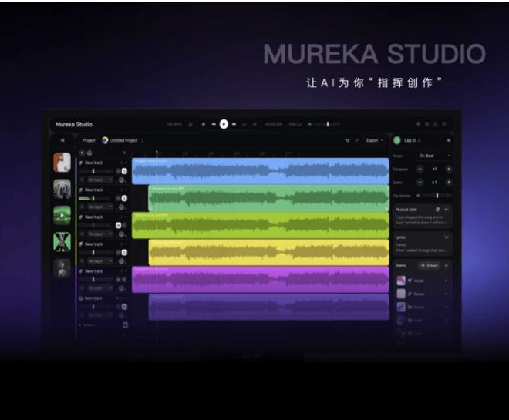Click the Extract button in Stems
The image size is (509, 420).
[429, 266]
